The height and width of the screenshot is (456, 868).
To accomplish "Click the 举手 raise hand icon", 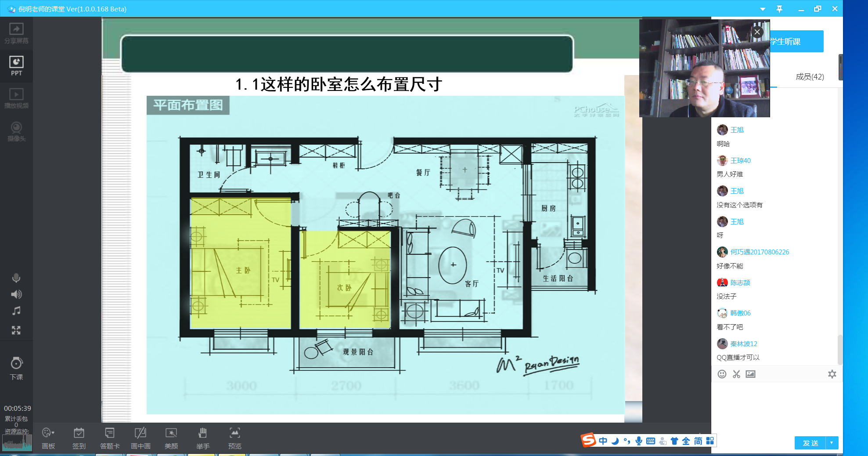I will coord(202,438).
